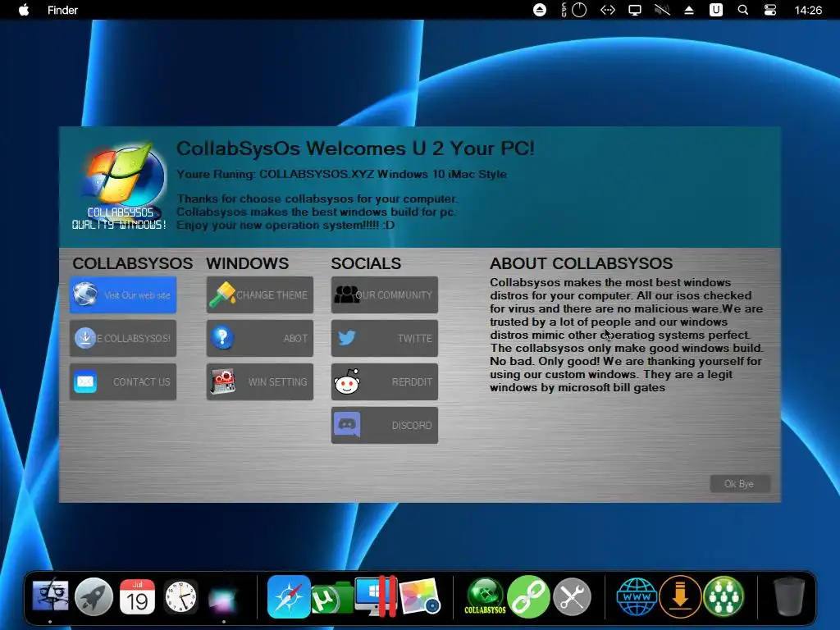The image size is (840, 630).
Task: Open WIN SETTING button
Action: tap(260, 381)
